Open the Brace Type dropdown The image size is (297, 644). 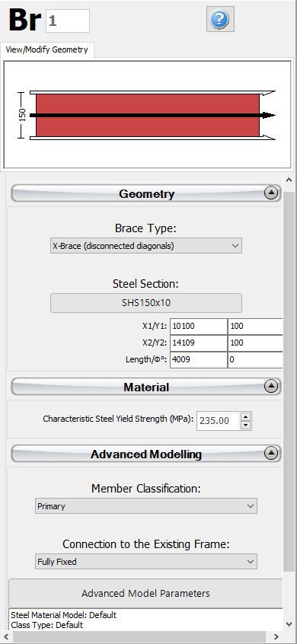click(x=146, y=246)
